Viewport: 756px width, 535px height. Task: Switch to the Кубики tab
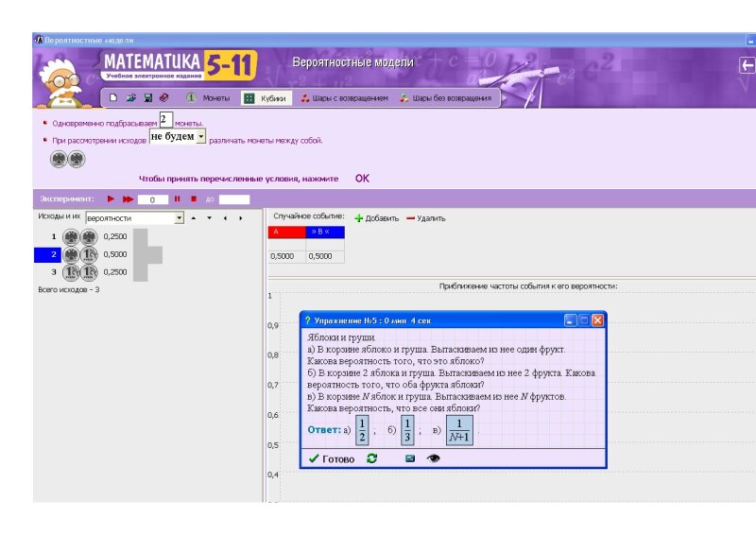click(265, 97)
